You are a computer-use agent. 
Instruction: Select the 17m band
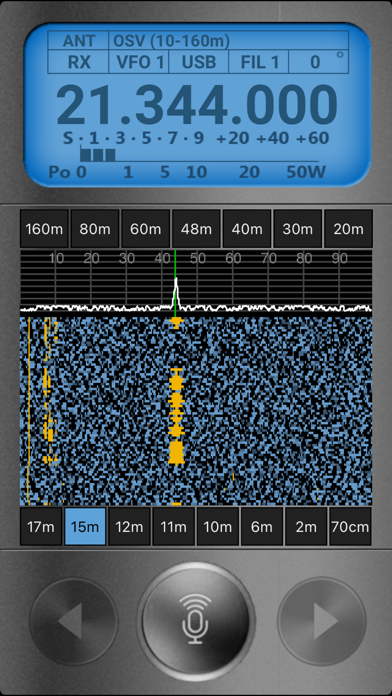41,527
